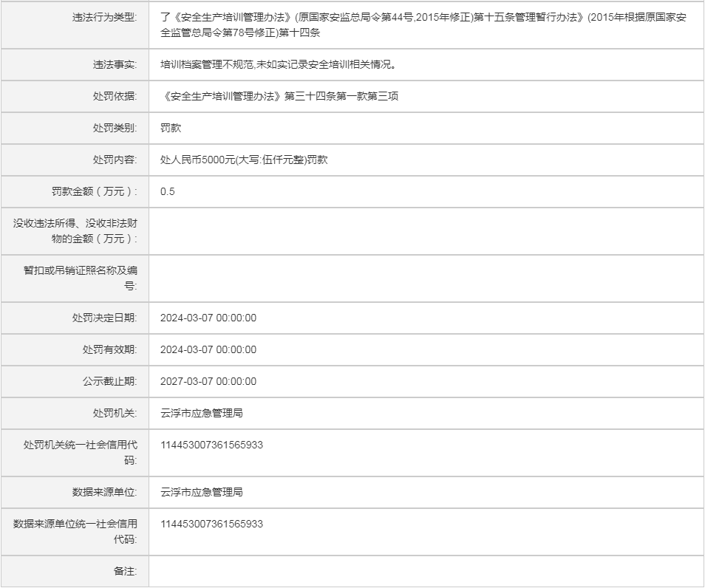Click the 违法事实 description about 培训档案管理不规范
Viewport: 705px width, 588px height.
[x=279, y=64]
